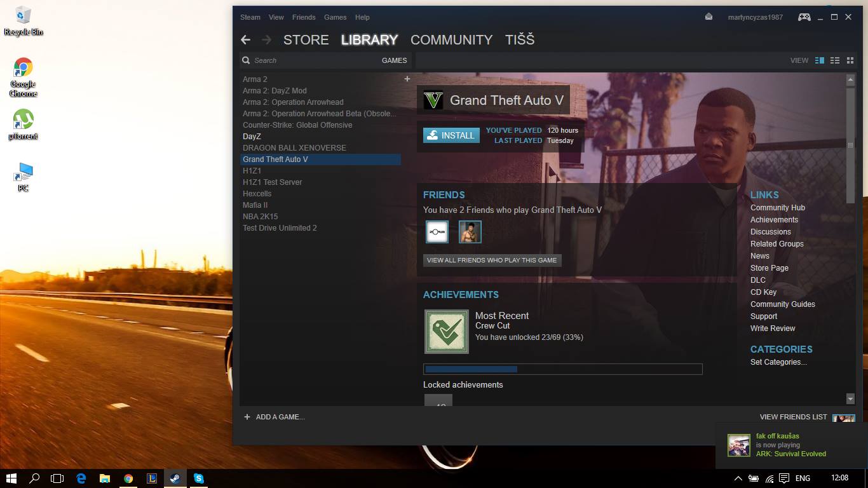Switch library to detail view
868x488 pixels.
click(820, 60)
